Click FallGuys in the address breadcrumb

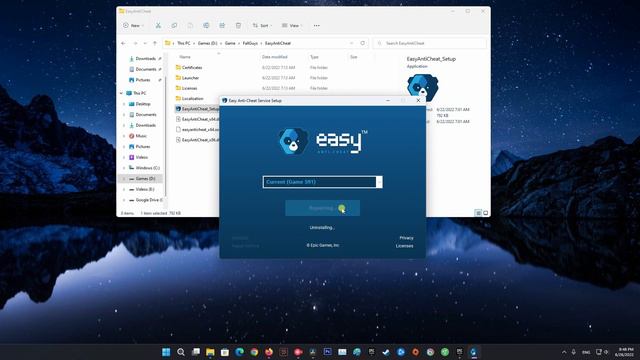coord(250,43)
